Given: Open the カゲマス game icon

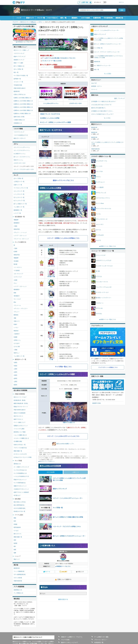Looking at the screenshot, I should click(93, 230).
